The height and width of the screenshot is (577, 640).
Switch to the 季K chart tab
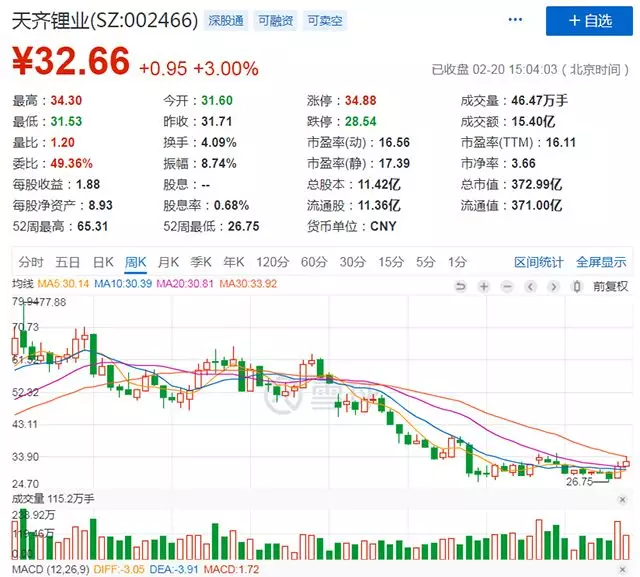[201, 262]
